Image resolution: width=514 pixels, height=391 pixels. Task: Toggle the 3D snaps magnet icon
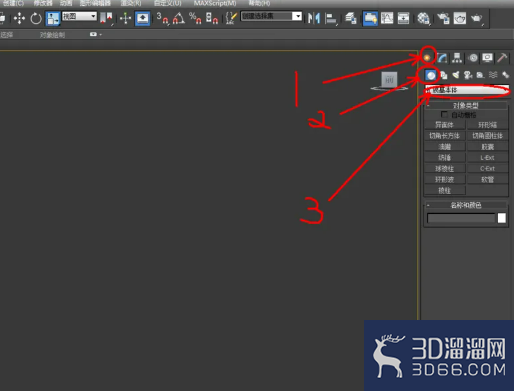click(162, 18)
